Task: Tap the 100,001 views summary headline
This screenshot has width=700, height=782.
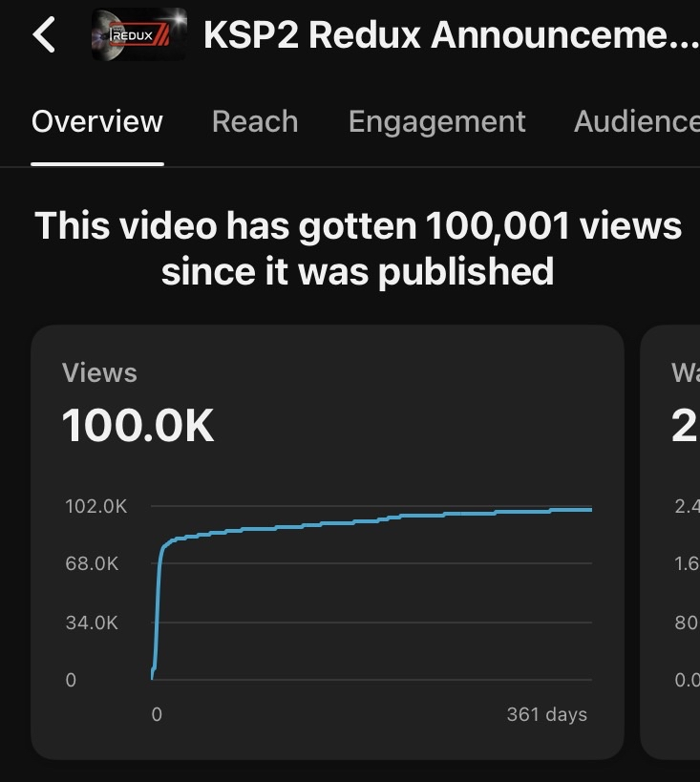Action: 358,248
